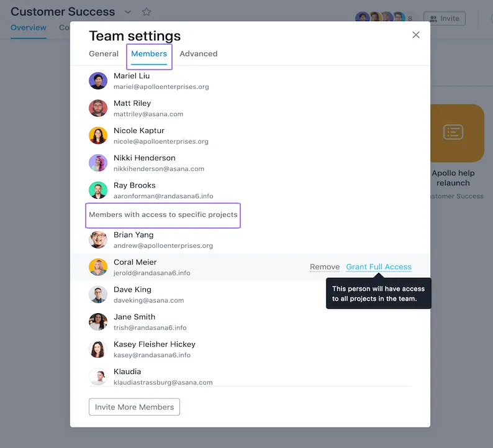Viewport: 493px width, 448px height.
Task: Click Mariel Liu's profile avatar
Action: 98,81
